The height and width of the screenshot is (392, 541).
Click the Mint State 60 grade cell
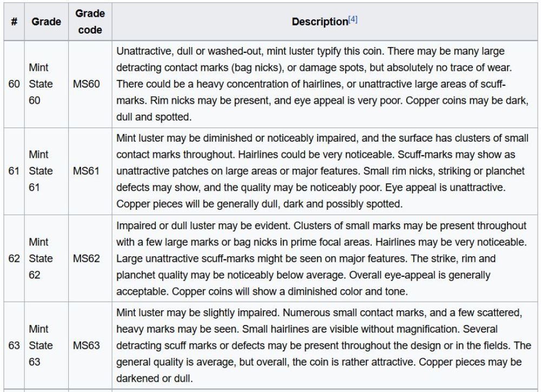point(46,84)
